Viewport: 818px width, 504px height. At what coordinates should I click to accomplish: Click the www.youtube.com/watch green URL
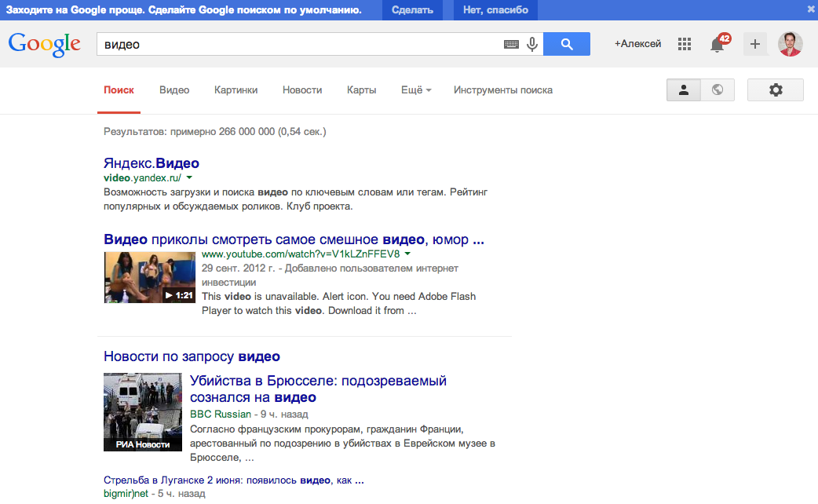[301, 254]
